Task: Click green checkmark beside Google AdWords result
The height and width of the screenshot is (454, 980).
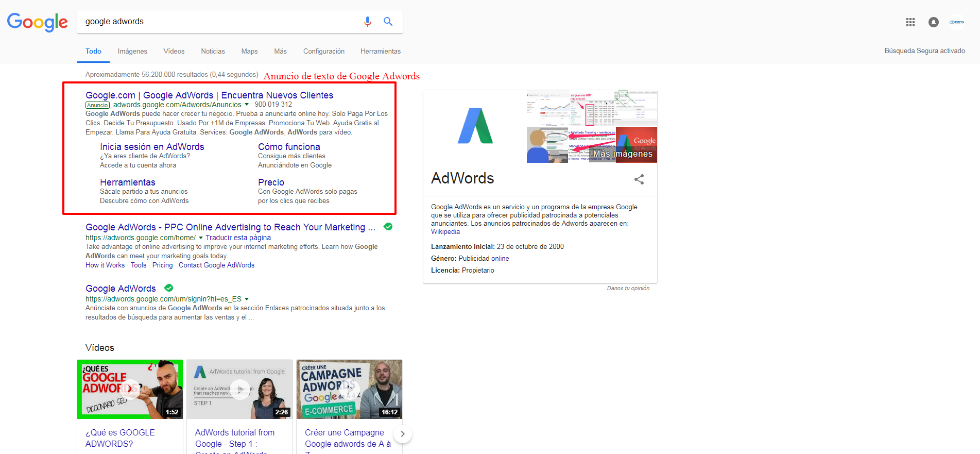Action: pyautogui.click(x=168, y=288)
